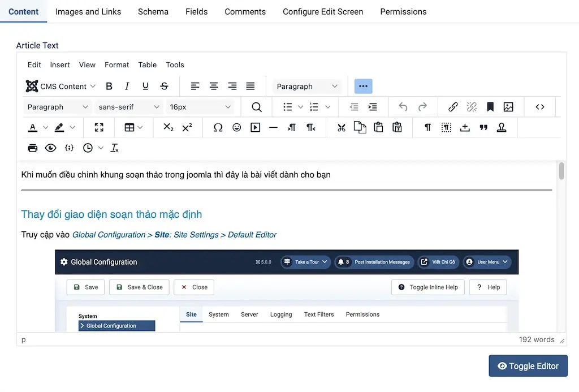The height and width of the screenshot is (392, 579).
Task: Toggle the preview eye icon
Action: pos(51,148)
